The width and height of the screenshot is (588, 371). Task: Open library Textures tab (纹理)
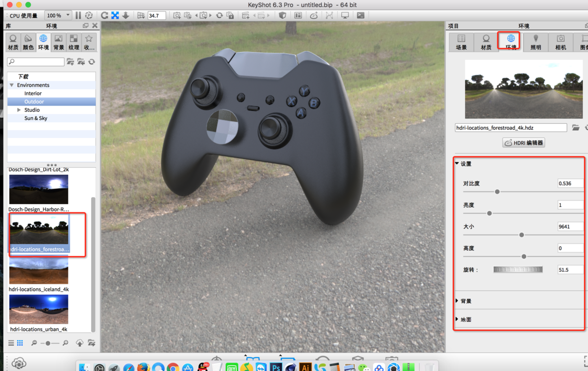tap(73, 42)
